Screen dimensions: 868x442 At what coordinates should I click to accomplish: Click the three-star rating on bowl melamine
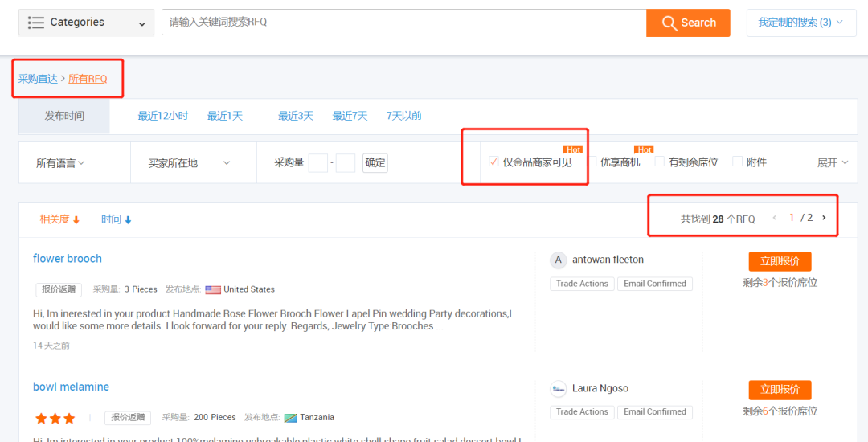[x=55, y=418]
